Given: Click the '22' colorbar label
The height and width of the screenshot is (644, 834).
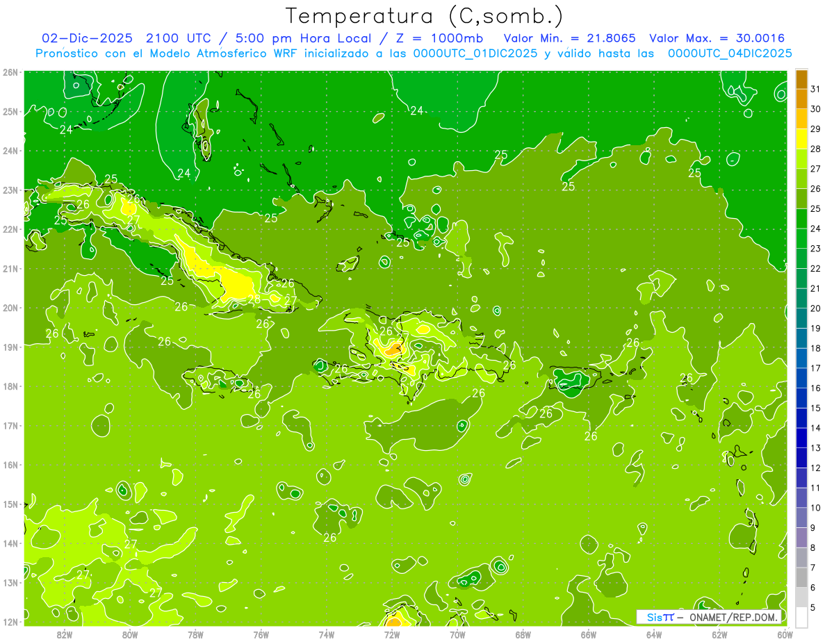Looking at the screenshot, I should click(x=816, y=268).
